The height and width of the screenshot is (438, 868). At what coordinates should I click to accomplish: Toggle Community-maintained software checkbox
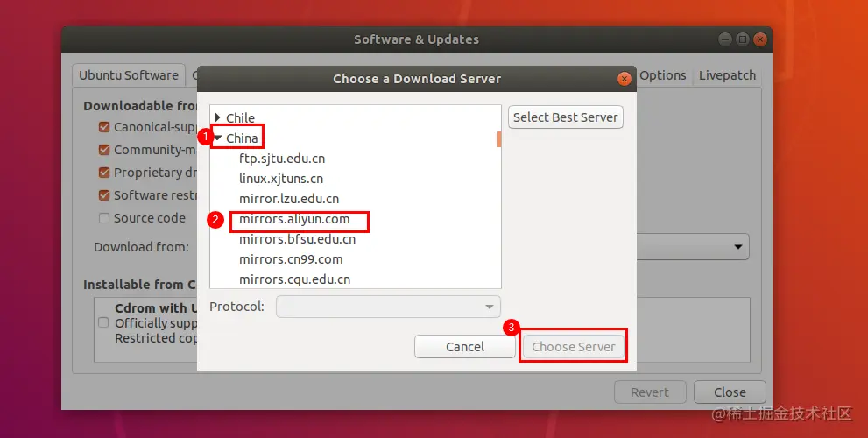point(104,150)
